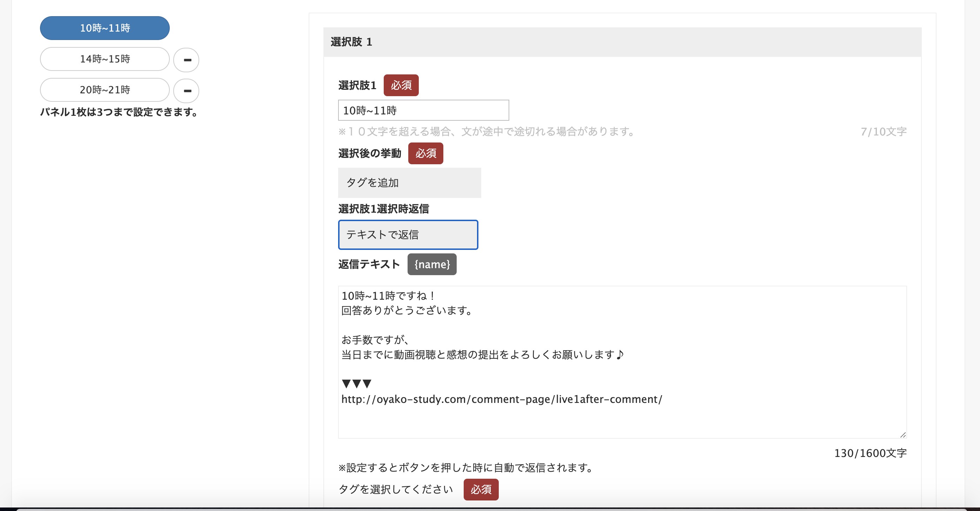Click the 選択肢 1 section header

click(x=622, y=42)
